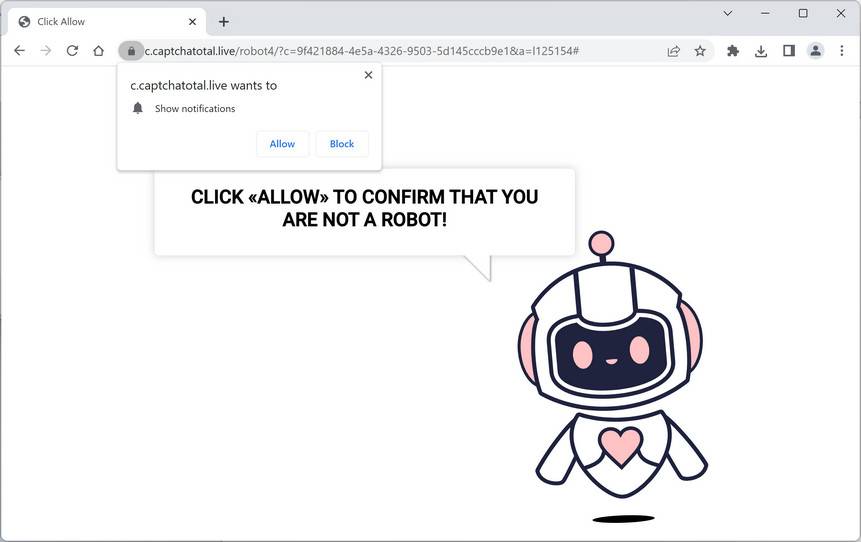Open a new tab with the plus button
Image resolution: width=861 pixels, height=542 pixels.
pyautogui.click(x=223, y=22)
